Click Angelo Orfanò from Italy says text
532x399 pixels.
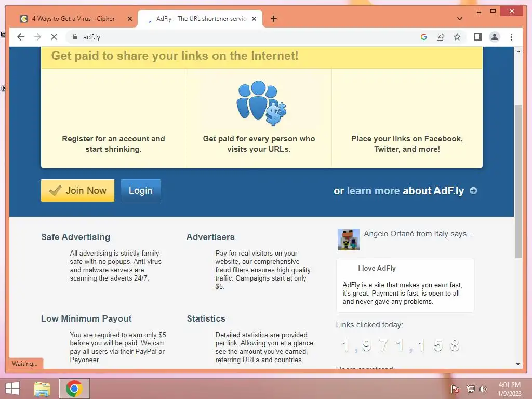point(418,234)
